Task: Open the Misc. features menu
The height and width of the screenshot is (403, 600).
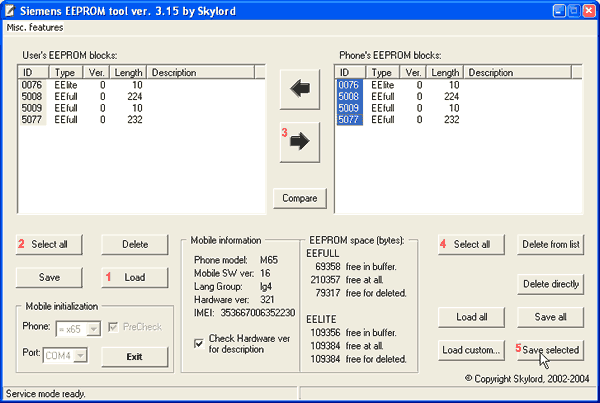Action: tap(35, 28)
